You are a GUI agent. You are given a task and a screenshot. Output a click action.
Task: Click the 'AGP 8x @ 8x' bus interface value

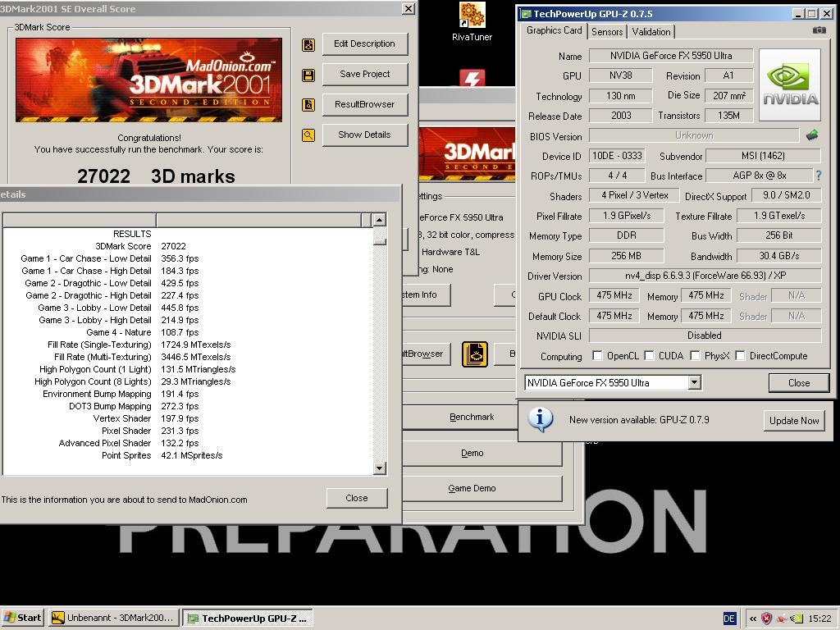(759, 176)
